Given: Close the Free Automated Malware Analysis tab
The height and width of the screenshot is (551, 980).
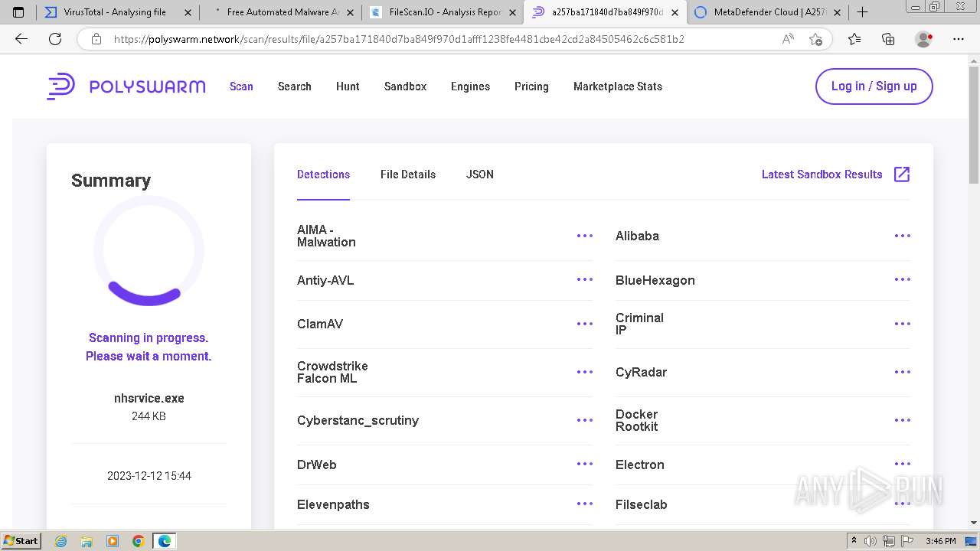Looking at the screenshot, I should 350,12.
